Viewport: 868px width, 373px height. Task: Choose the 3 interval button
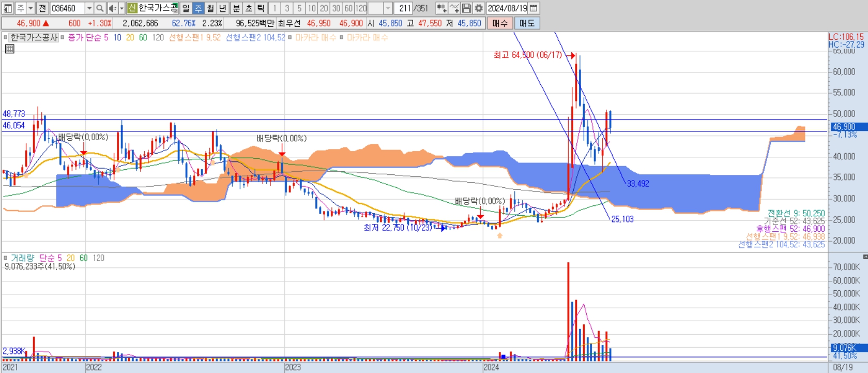287,8
